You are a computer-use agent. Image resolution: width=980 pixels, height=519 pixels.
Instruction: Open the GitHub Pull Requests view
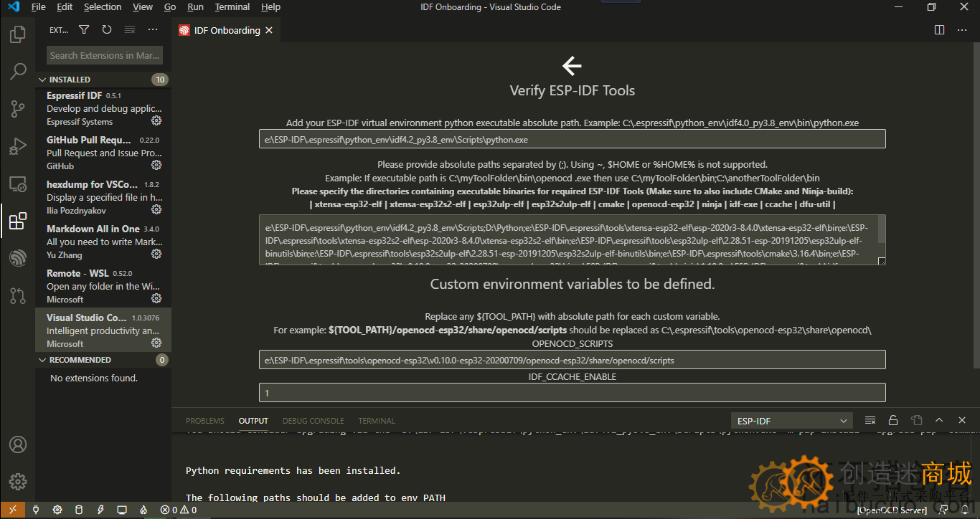[x=18, y=295]
